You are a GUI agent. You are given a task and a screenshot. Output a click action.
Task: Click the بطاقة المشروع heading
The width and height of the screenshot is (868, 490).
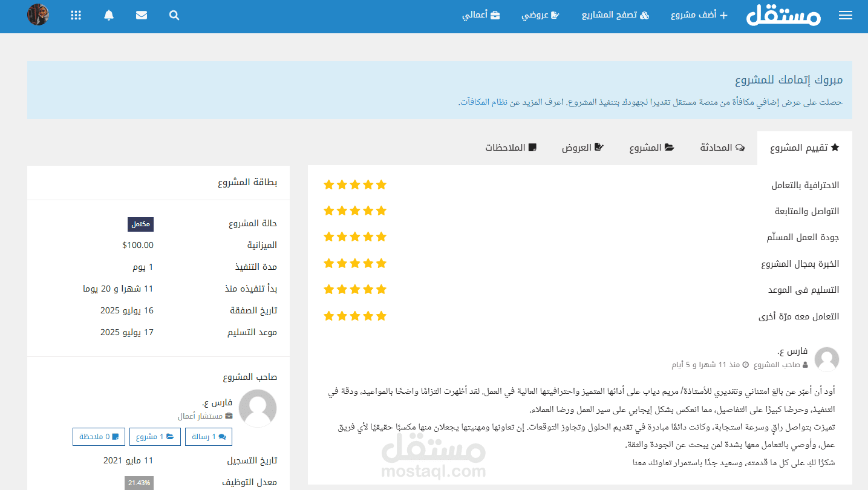(247, 182)
